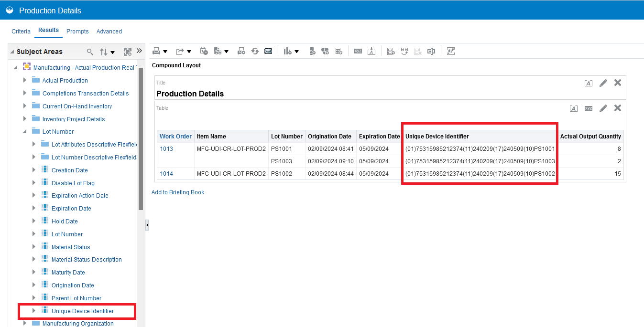Expand the Actual Production folder
The width and height of the screenshot is (644, 327).
point(24,80)
